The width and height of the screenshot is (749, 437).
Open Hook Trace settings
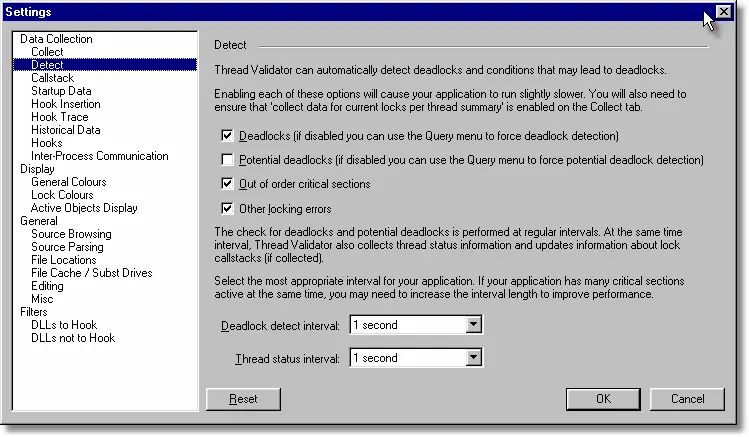[x=60, y=117]
